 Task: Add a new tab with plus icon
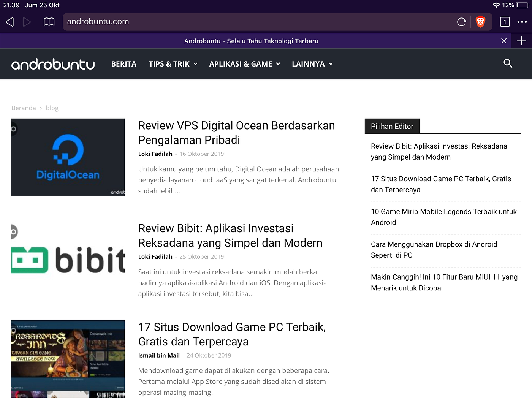pos(522,41)
